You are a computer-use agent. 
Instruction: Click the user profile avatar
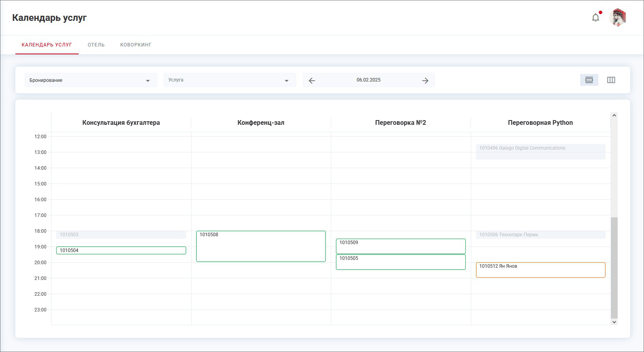[618, 18]
